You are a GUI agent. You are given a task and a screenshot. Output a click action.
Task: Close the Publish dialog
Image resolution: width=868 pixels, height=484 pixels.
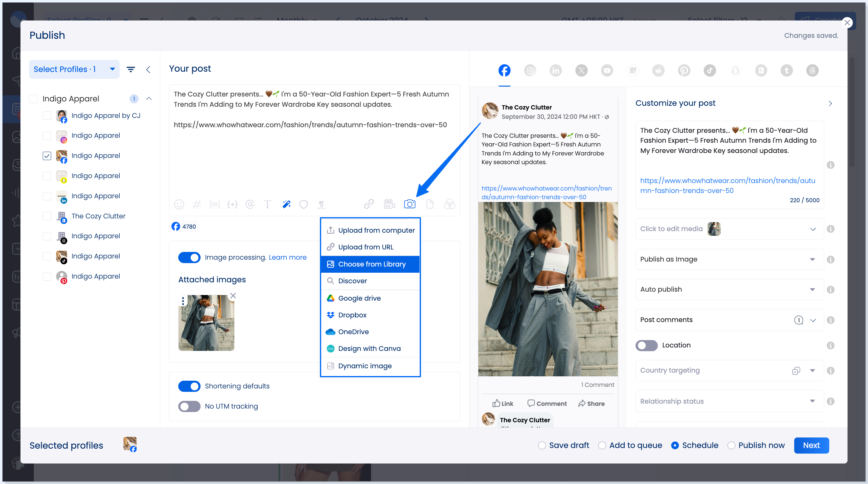click(847, 23)
